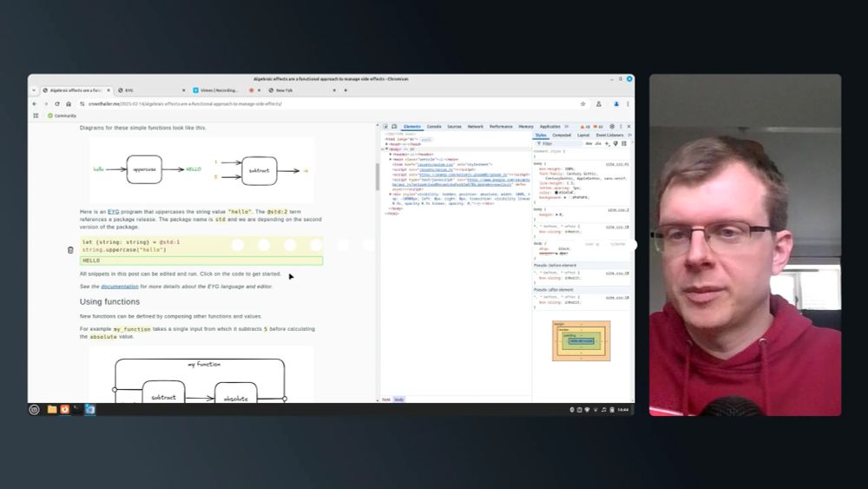Open the system menu launcher on taskbar
The width and height of the screenshot is (868, 489).
[35, 409]
